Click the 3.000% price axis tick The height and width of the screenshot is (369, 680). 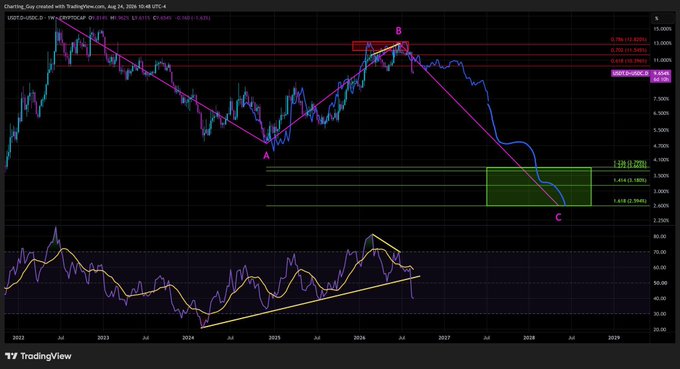coord(662,191)
